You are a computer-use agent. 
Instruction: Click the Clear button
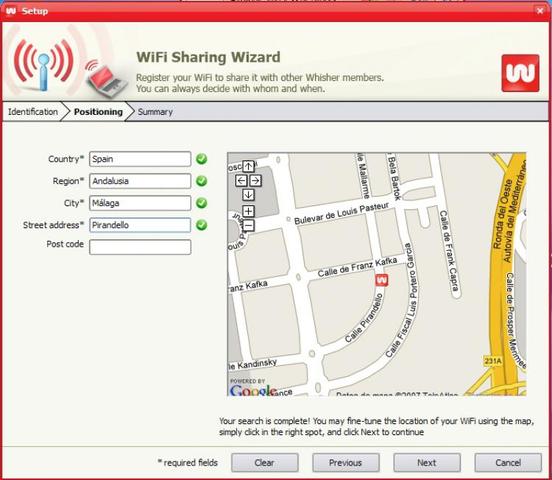[x=265, y=462]
